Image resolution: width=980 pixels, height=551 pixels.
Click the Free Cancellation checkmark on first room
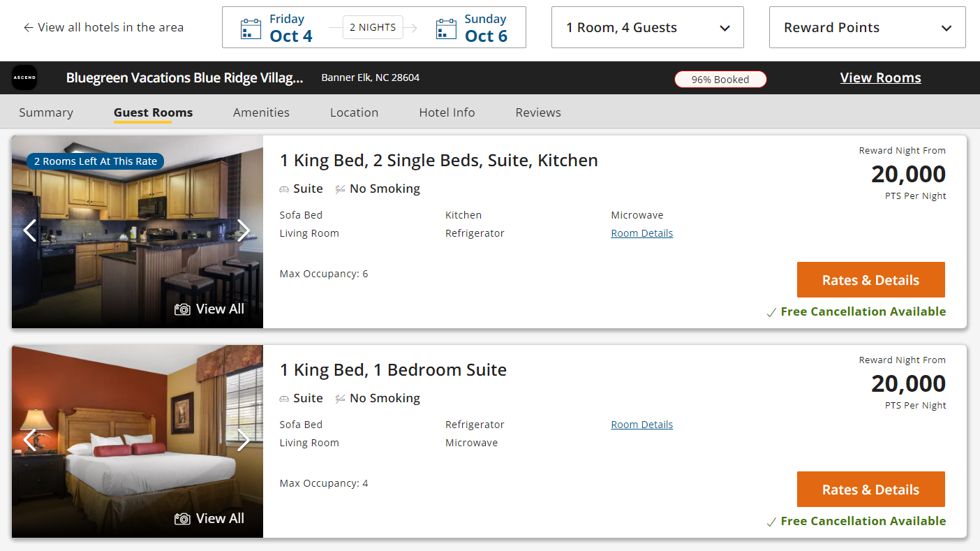771,311
